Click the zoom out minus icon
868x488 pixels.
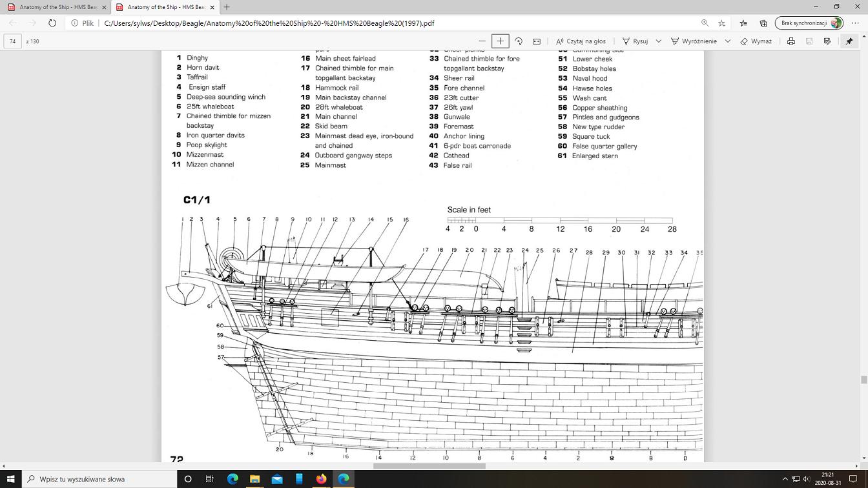482,41
